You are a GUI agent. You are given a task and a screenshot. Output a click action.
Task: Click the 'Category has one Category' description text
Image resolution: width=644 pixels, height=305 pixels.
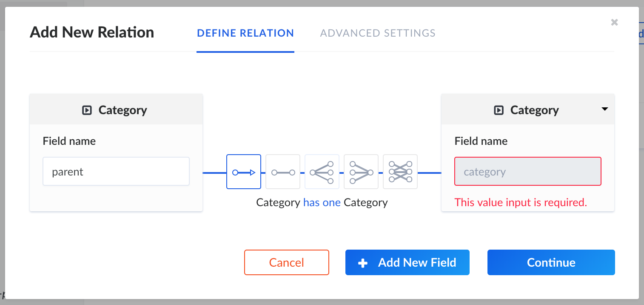point(322,202)
